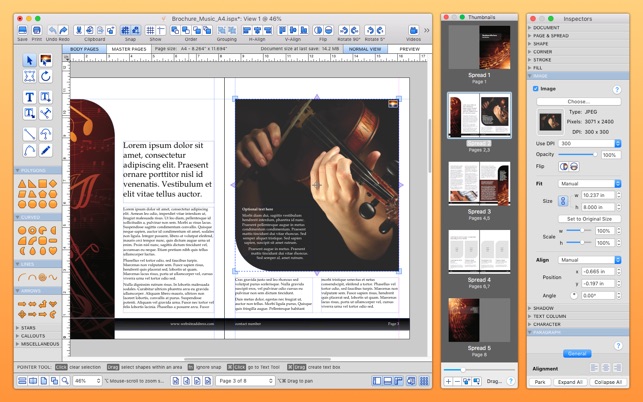643x402 pixels.
Task: Click the Collapse All button
Action: [608, 382]
